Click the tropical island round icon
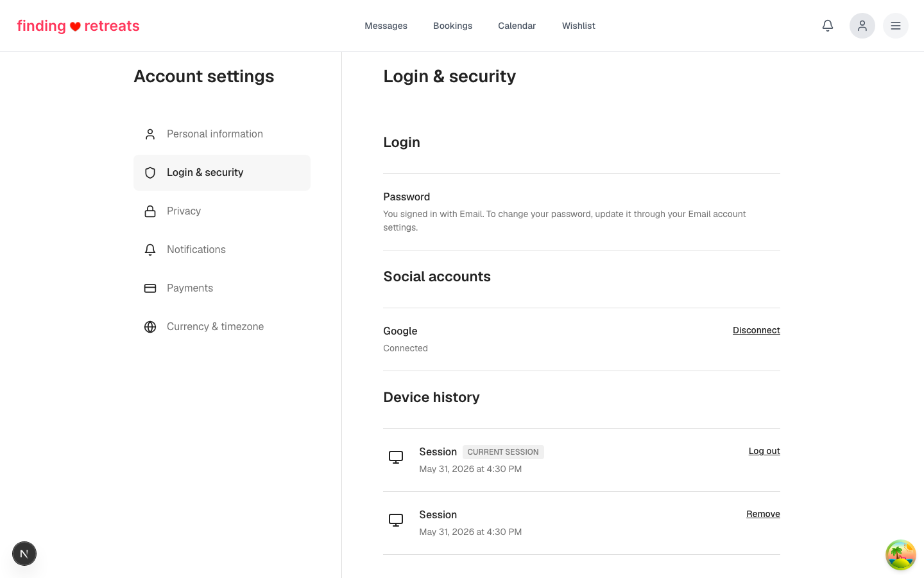The image size is (924, 578). tap(901, 555)
